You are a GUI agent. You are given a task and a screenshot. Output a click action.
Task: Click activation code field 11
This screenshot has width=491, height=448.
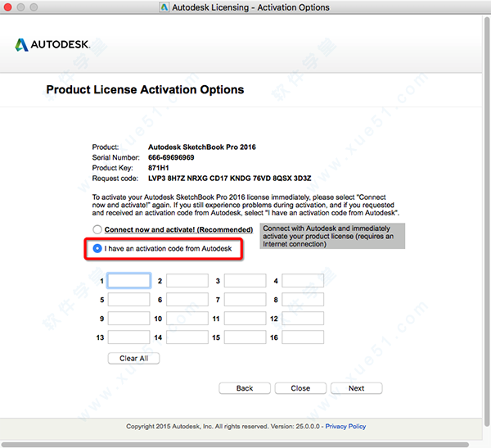pos(245,319)
